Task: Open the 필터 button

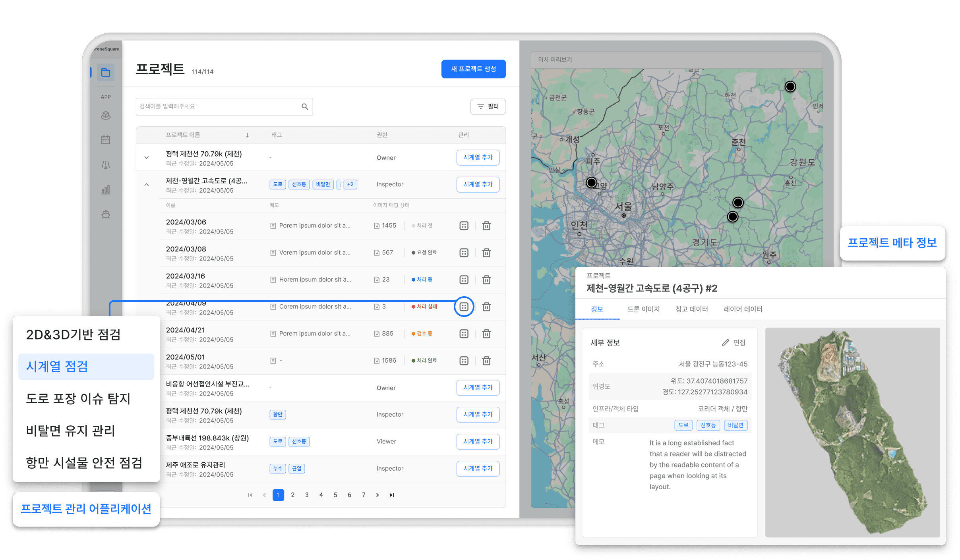Action: click(x=488, y=106)
